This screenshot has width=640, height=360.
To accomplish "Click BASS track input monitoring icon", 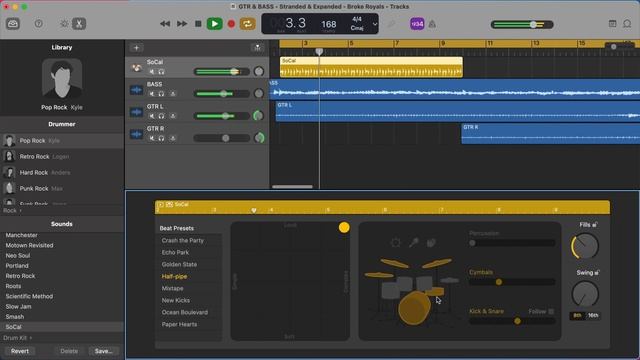I will 173,94.
